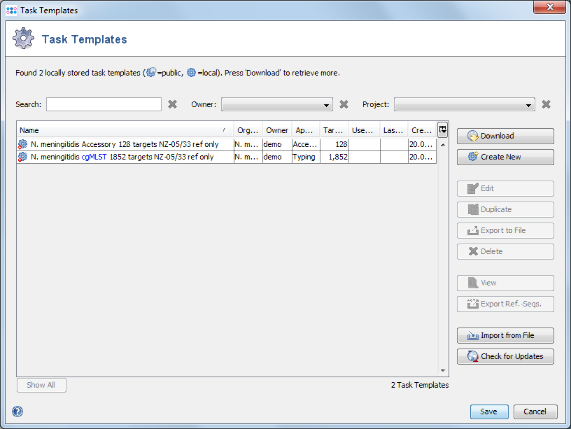The image size is (571, 429).
Task: Click the Show All button
Action: click(42, 385)
